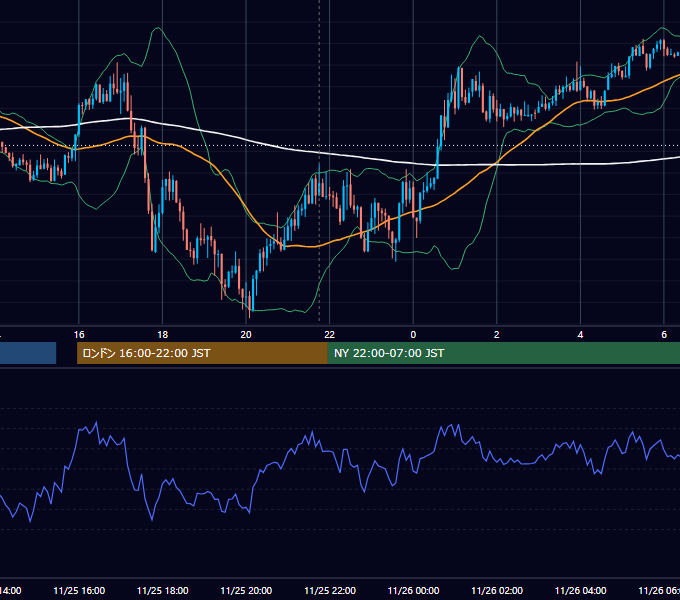680x600 pixels.
Task: Click the '11/25 20:00' date label
Action: (x=246, y=590)
